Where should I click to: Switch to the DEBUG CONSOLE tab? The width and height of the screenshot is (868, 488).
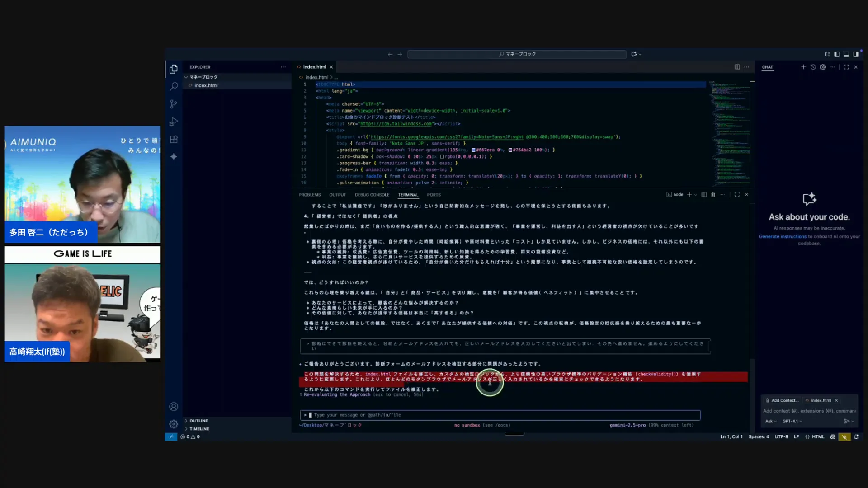point(372,195)
